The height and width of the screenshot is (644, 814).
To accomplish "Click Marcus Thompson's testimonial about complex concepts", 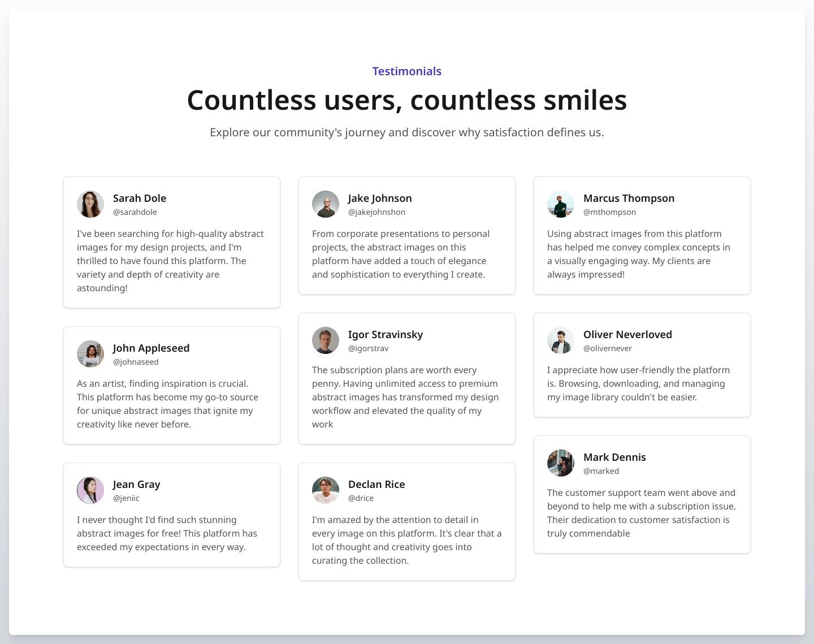I will click(639, 254).
